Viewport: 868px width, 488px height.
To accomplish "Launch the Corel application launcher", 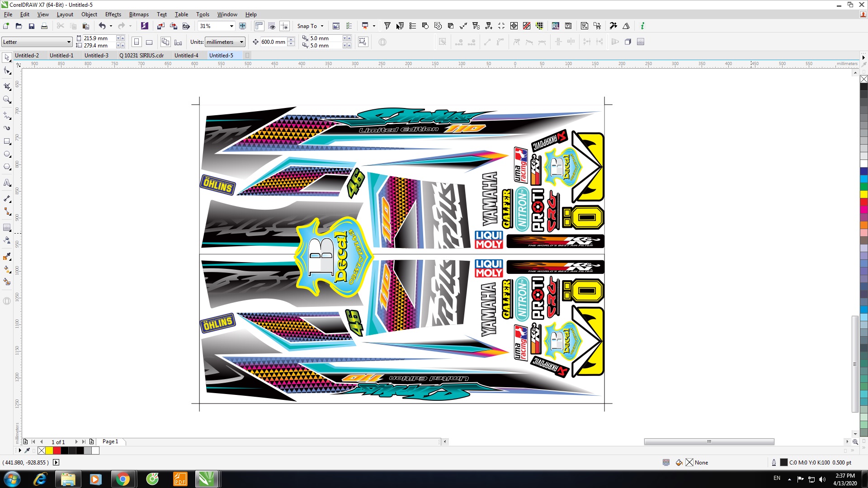I will point(365,26).
